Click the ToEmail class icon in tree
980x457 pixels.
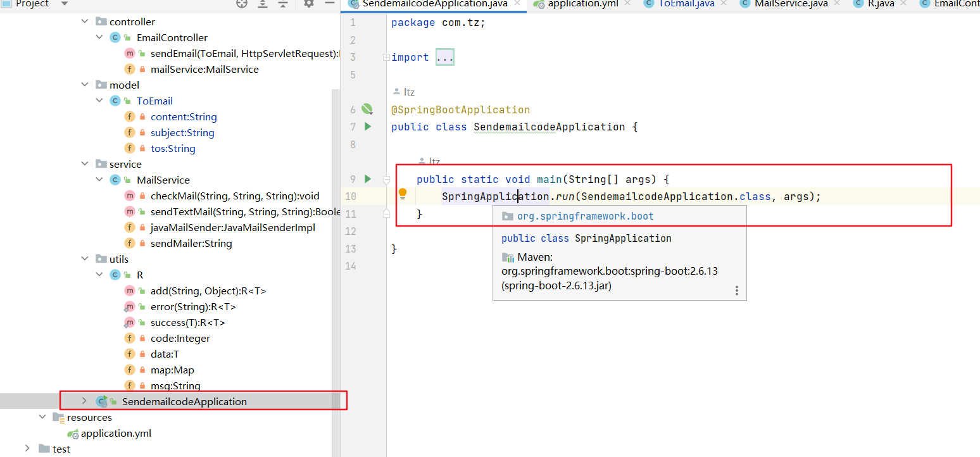[115, 101]
